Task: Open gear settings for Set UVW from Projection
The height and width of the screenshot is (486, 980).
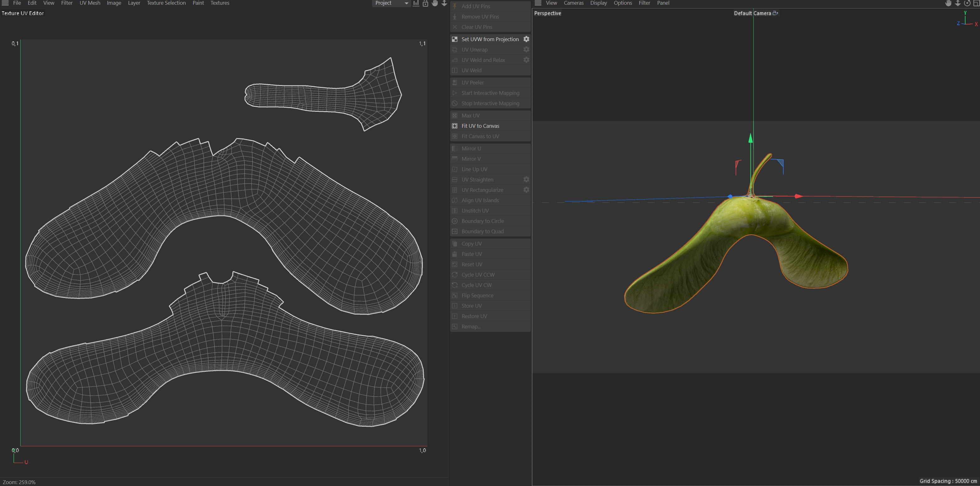Action: pyautogui.click(x=526, y=39)
